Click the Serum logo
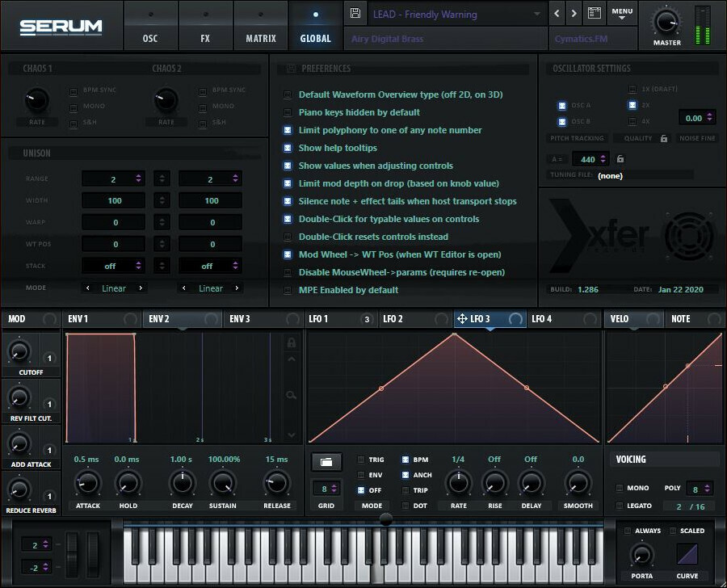727x588 pixels. coord(61,27)
